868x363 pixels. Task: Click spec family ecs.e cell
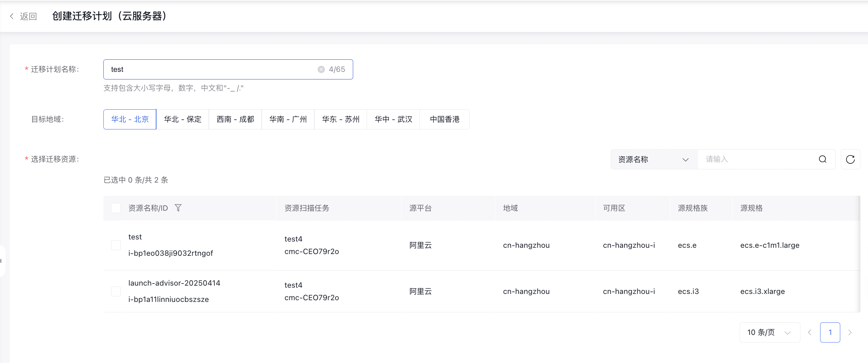(687, 245)
